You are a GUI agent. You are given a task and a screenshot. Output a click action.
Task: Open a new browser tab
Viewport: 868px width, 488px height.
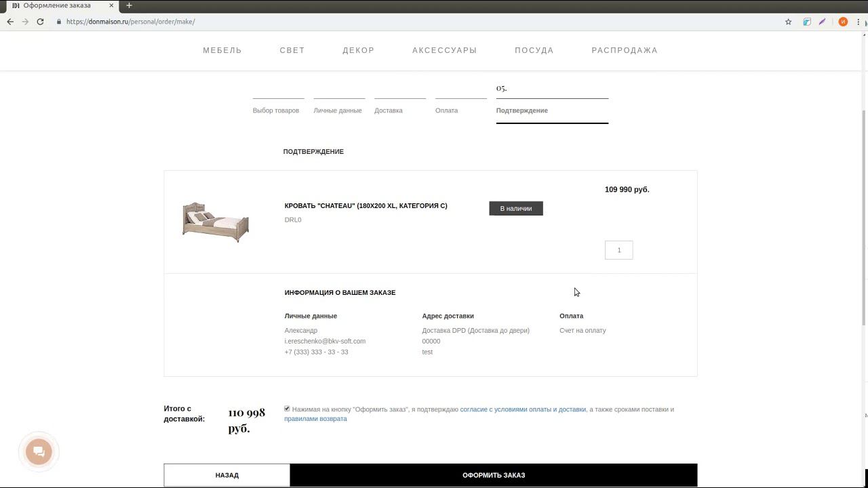point(129,5)
